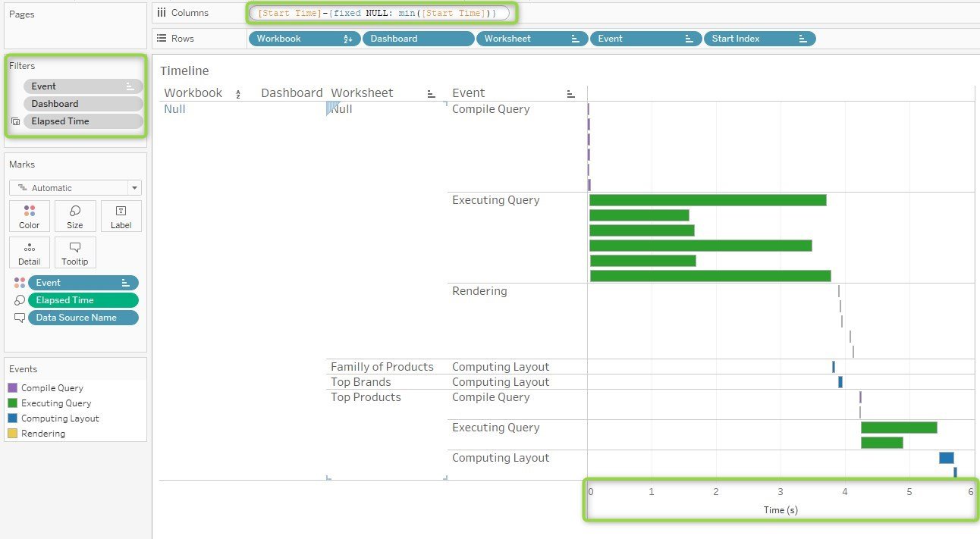
Task: Click Computing Layout label in Familly of Products row
Action: click(x=501, y=367)
